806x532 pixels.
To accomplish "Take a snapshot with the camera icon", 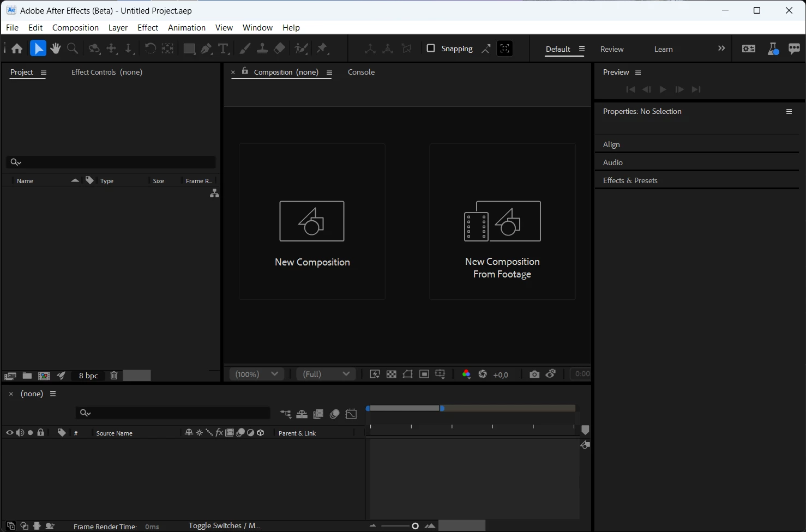I will (534, 374).
